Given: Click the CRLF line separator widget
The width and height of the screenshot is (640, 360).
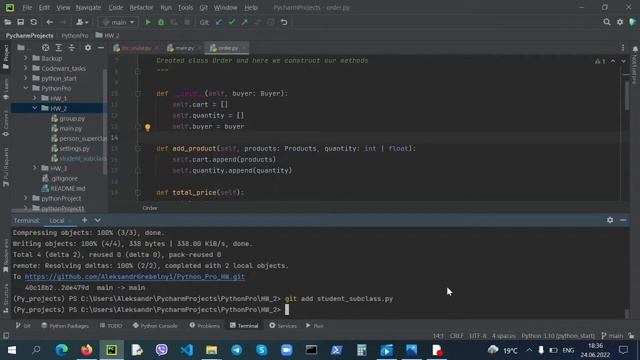Looking at the screenshot, I should pos(456,336).
